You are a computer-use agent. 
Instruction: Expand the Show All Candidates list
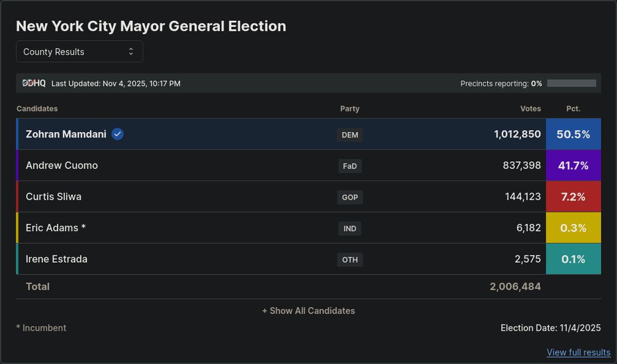pyautogui.click(x=308, y=310)
